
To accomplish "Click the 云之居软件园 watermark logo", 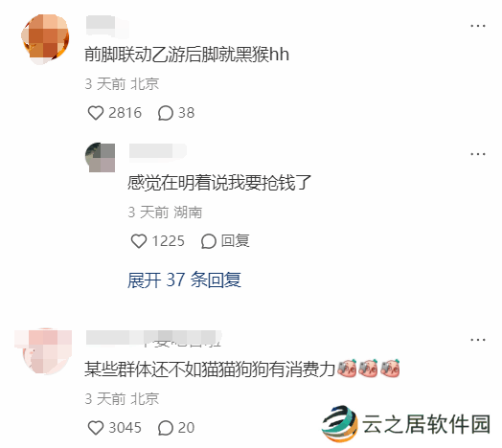I will (x=406, y=424).
